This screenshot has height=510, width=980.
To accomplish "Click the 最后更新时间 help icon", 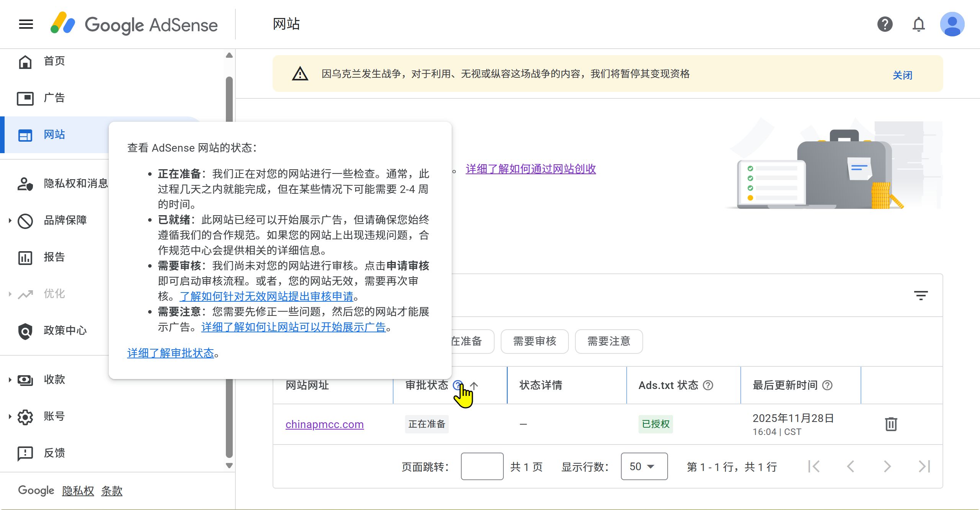I will (x=827, y=385).
